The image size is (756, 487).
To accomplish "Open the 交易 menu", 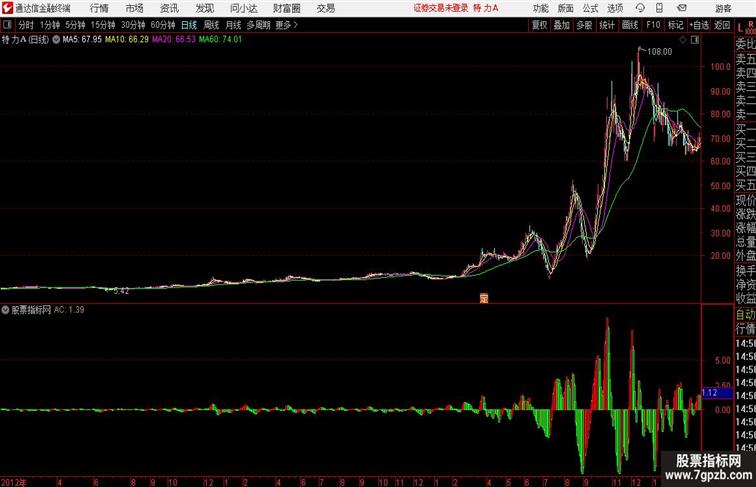I will (326, 8).
